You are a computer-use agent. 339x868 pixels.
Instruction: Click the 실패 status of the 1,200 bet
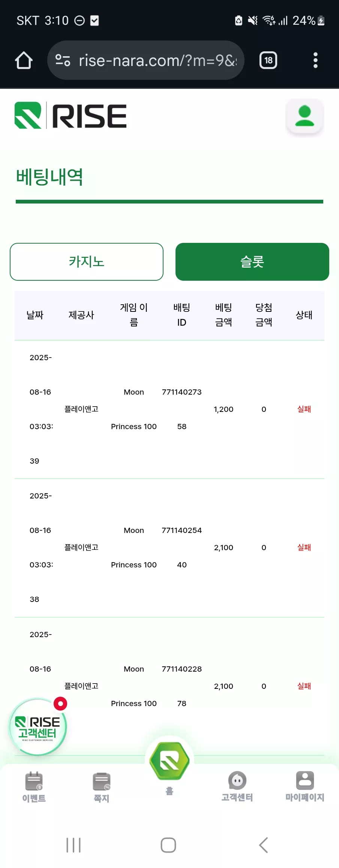click(x=304, y=409)
